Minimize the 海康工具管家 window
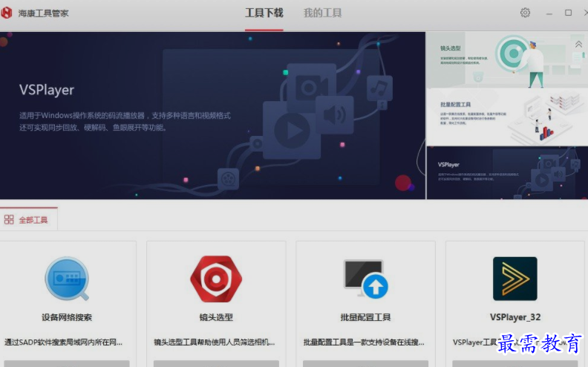588x367 pixels. [549, 13]
